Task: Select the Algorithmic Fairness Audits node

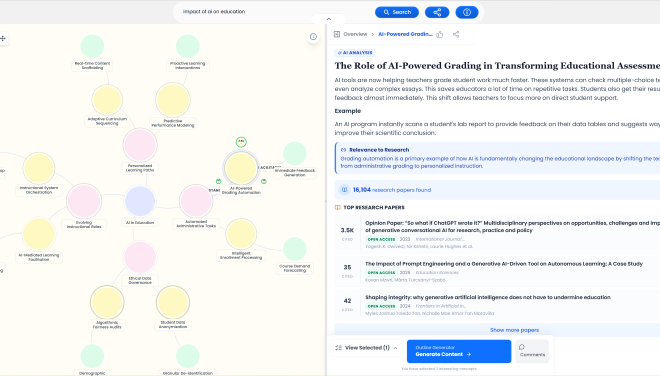Action: tap(107, 302)
